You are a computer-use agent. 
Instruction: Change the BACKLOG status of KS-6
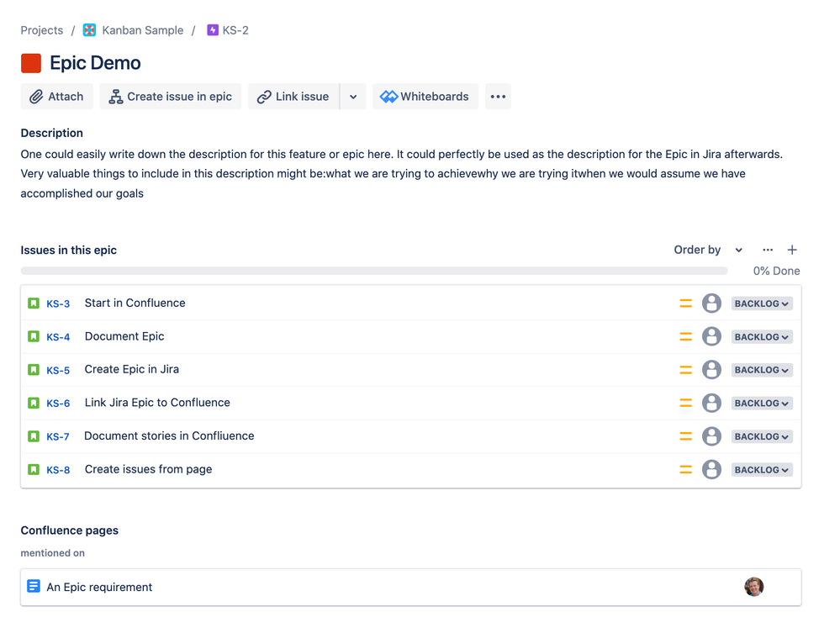tap(762, 404)
